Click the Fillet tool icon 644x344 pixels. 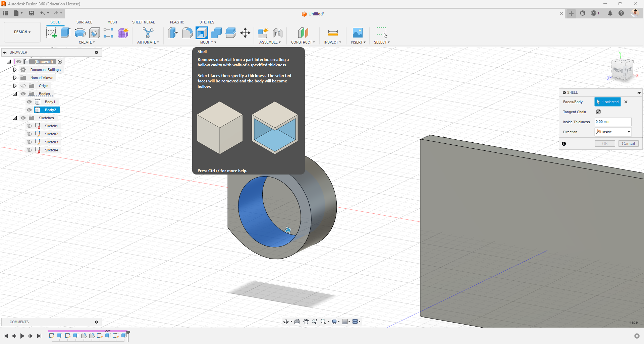click(187, 33)
